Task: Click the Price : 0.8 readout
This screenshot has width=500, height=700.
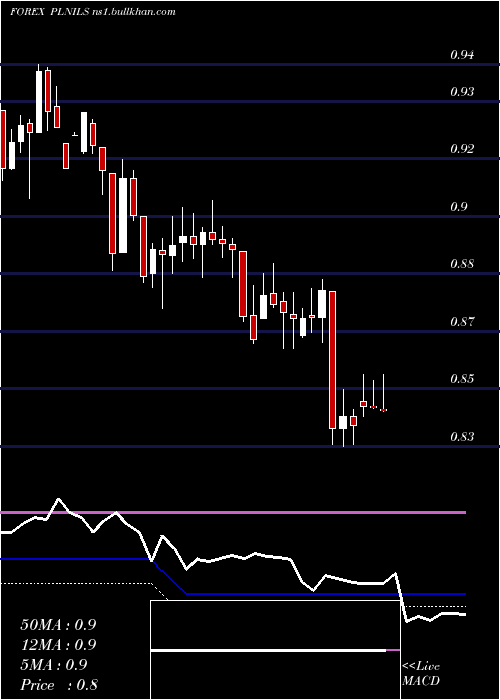Action: tap(59, 685)
